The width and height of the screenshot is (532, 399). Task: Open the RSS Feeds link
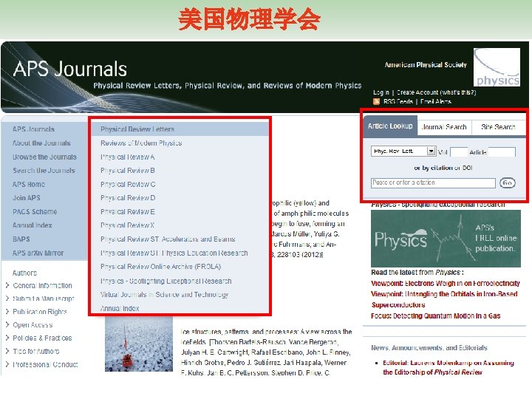[x=398, y=102]
